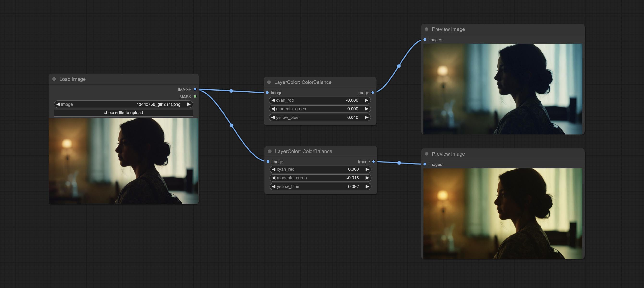Click bottom Preview Image images input socket

425,164
